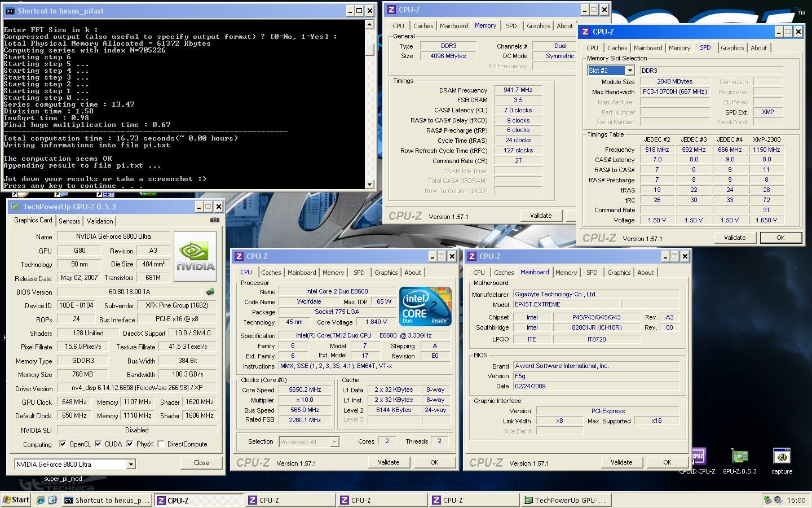Open the Slot #2 memory slot dropdown

(x=629, y=71)
